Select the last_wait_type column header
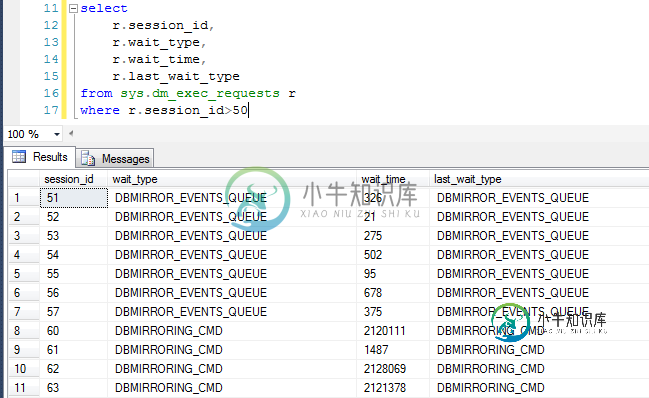This screenshot has width=649, height=398. [539, 179]
